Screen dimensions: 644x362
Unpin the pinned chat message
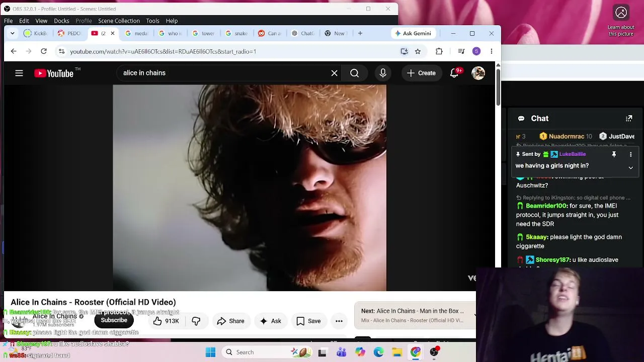tap(614, 154)
